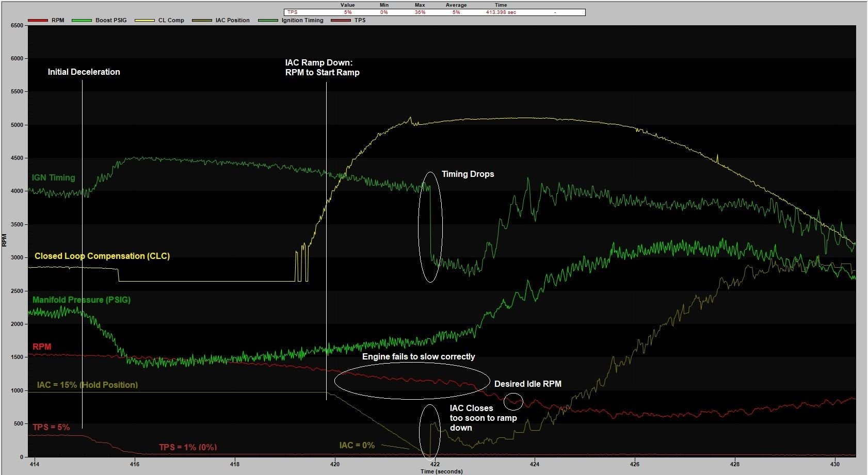Click the Manifold Pressure (PSIG) trace label
868x475 pixels.
pyautogui.click(x=81, y=300)
